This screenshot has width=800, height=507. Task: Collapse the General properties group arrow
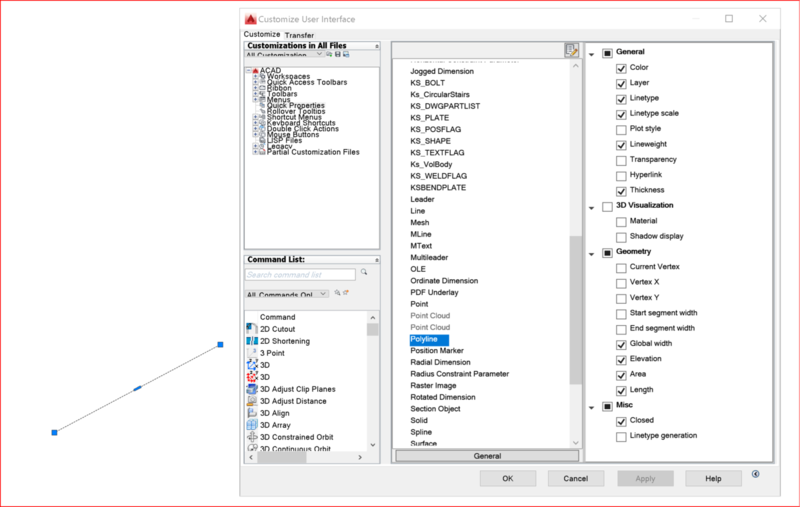point(592,54)
